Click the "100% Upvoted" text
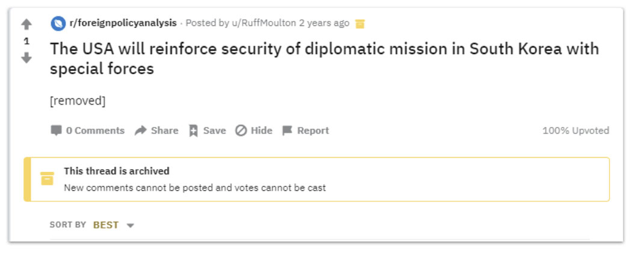 575,131
